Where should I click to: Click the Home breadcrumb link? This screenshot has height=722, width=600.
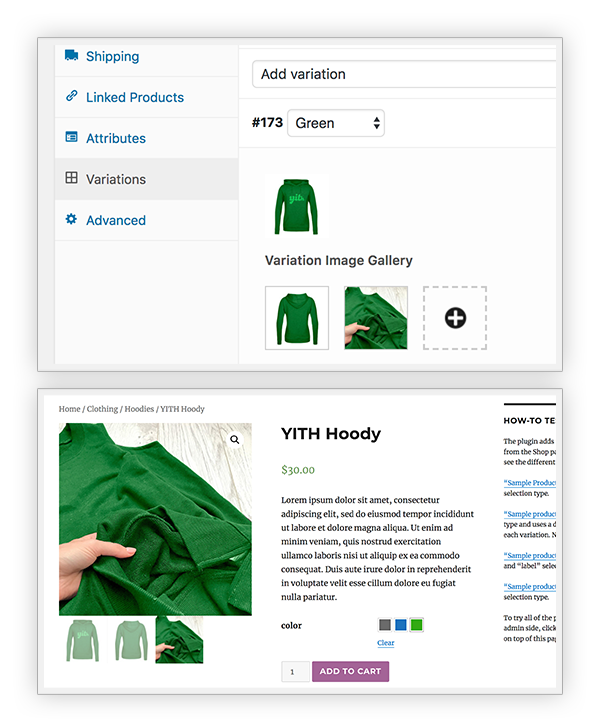69,409
